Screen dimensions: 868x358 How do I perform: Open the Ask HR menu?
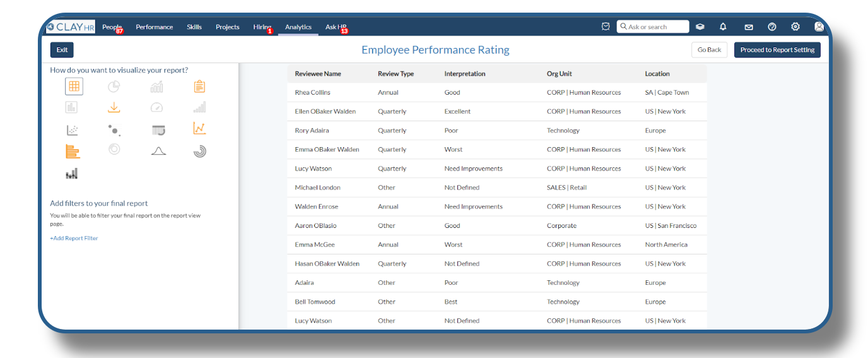[336, 27]
